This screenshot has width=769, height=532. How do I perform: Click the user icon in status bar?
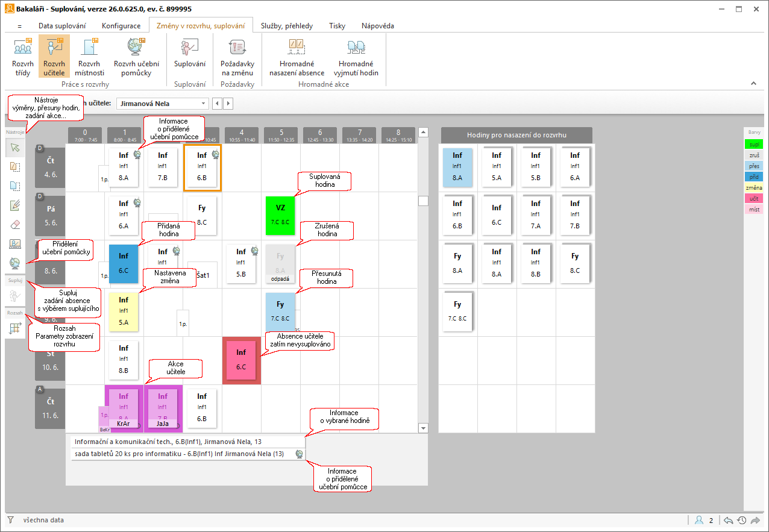click(699, 520)
